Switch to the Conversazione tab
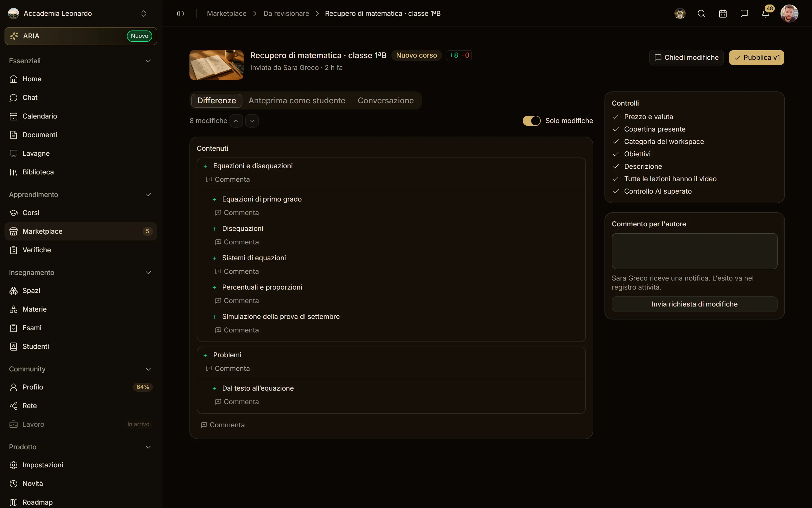Viewport: 812px width, 508px height. [x=385, y=100]
